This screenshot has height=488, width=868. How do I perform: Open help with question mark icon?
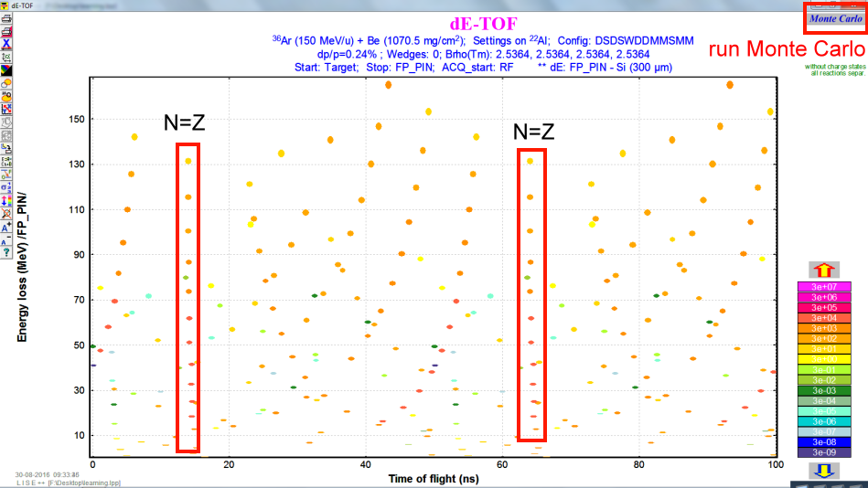(x=6, y=250)
